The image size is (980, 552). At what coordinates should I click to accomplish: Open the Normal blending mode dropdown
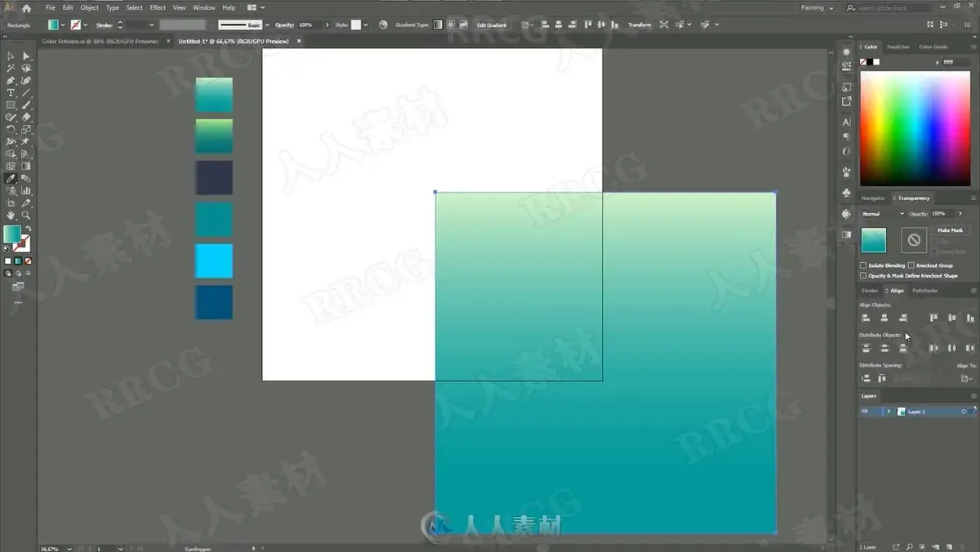pyautogui.click(x=883, y=214)
